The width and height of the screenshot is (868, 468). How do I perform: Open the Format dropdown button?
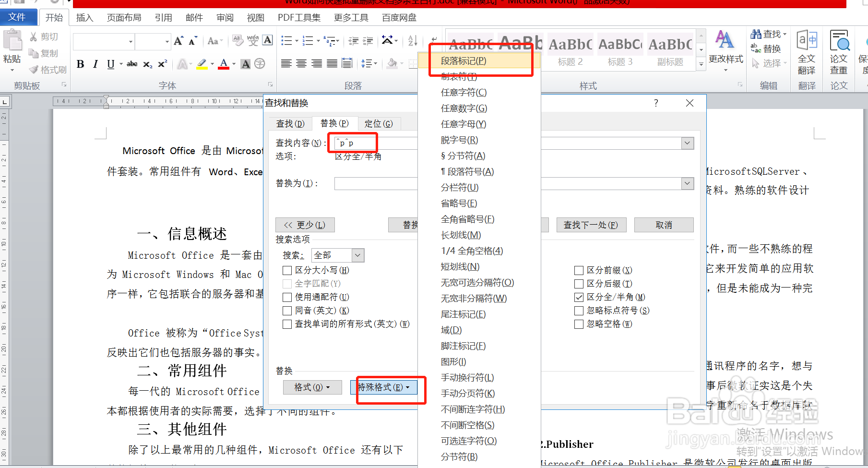[312, 387]
